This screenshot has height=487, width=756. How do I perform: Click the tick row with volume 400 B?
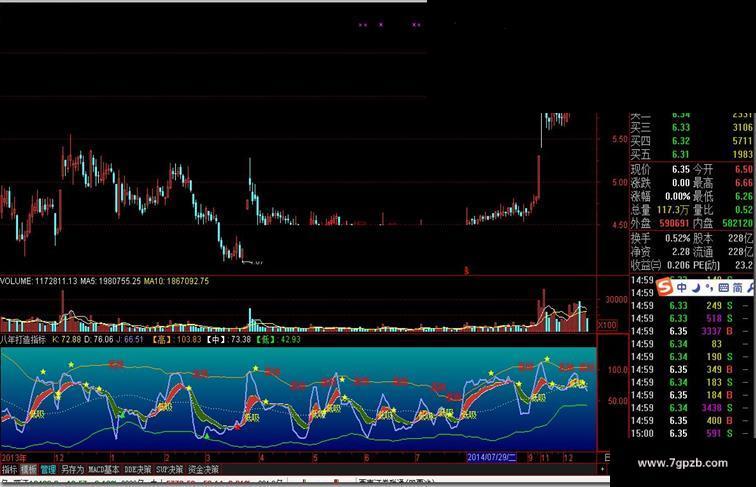tap(692, 420)
